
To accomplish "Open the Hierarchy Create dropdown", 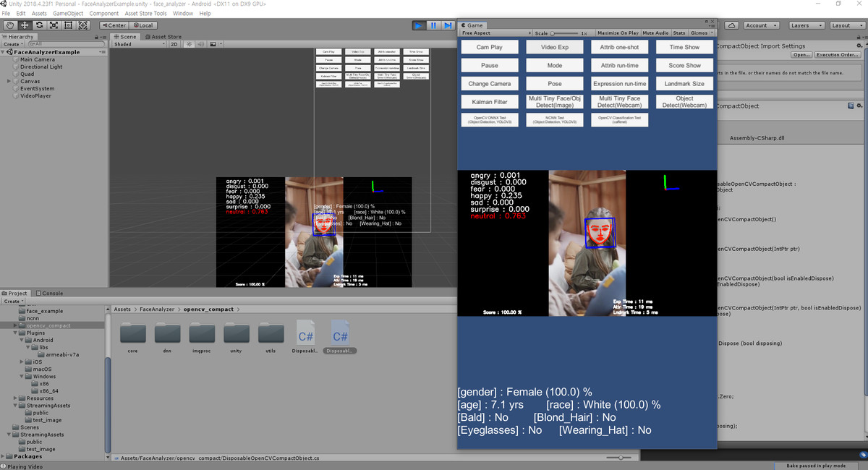I will (12, 44).
